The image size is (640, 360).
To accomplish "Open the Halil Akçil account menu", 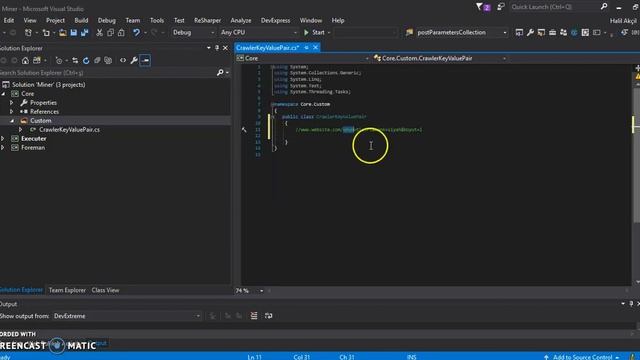I will point(624,21).
